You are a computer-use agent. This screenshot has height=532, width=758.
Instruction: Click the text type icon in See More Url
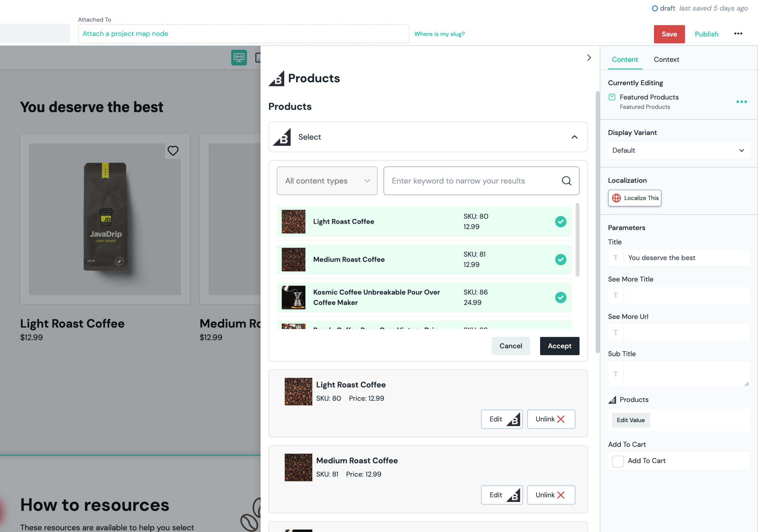tap(616, 333)
